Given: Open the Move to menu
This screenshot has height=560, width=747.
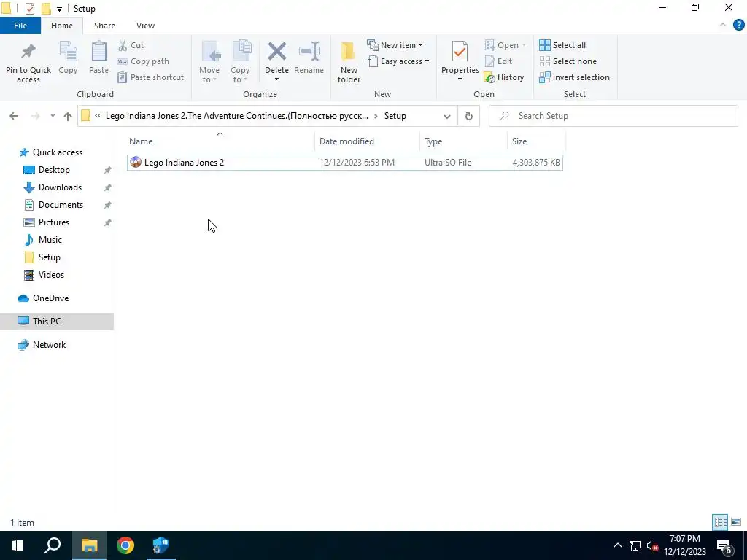Looking at the screenshot, I should click(209, 63).
